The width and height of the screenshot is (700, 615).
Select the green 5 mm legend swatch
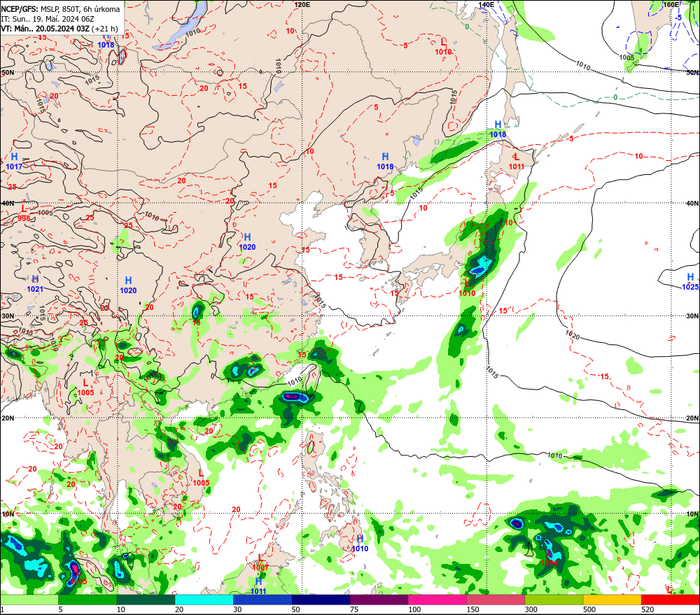click(87, 600)
